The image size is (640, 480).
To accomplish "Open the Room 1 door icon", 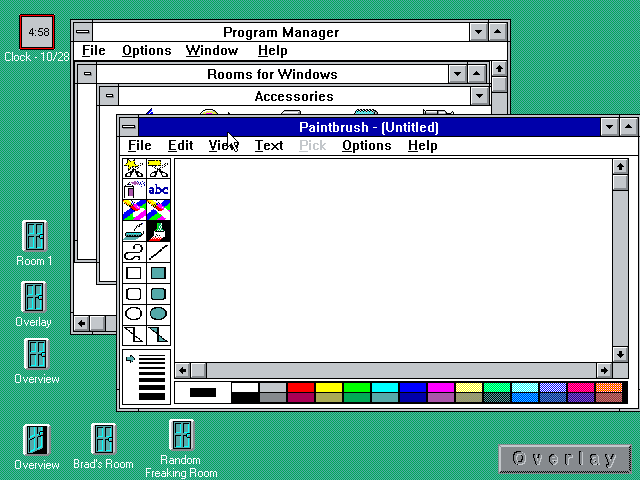I will pyautogui.click(x=34, y=236).
